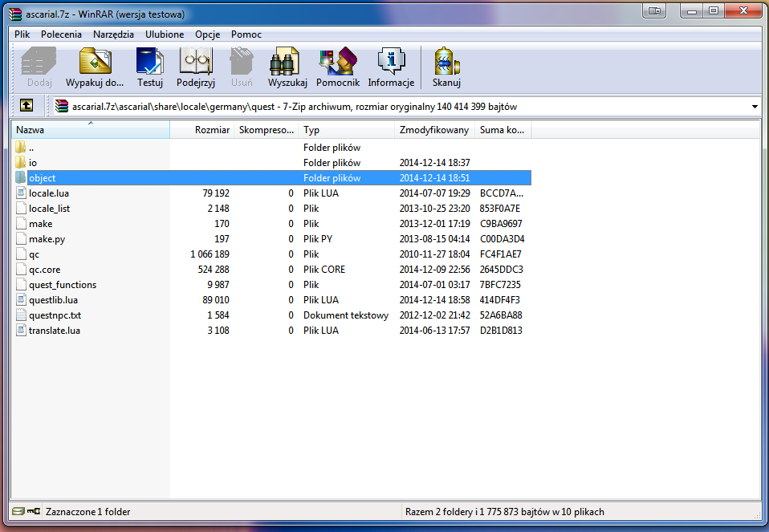
Task: Select the questnpc.txt document icon
Action: click(x=21, y=315)
